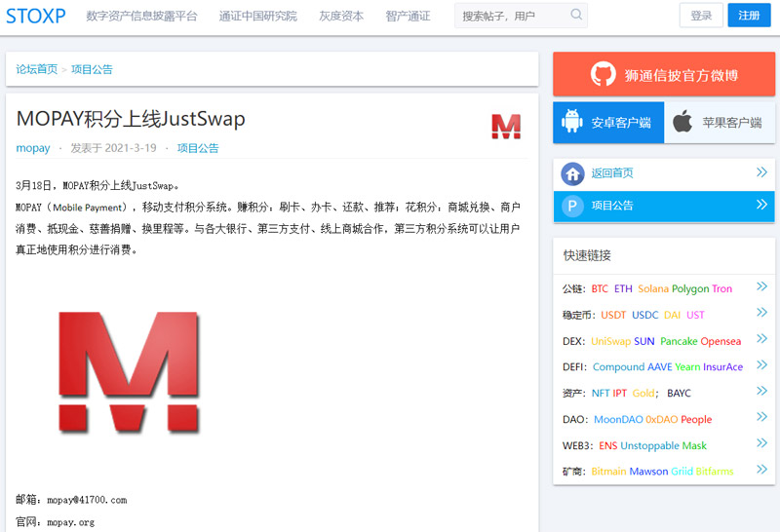
Task: Open the SUN quick link
Action: point(644,342)
